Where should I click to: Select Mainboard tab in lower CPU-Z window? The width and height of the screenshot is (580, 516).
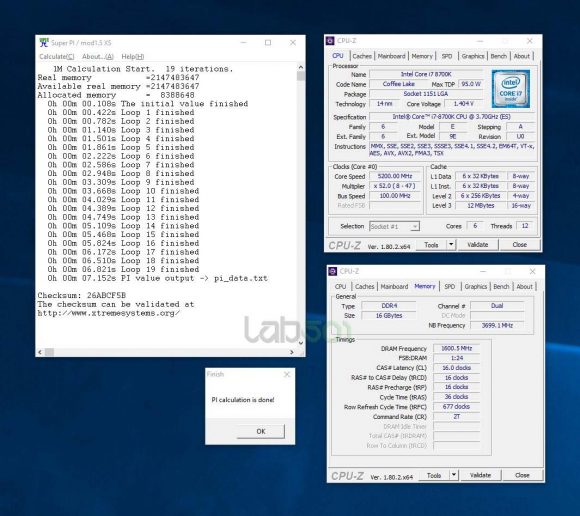coord(394,286)
